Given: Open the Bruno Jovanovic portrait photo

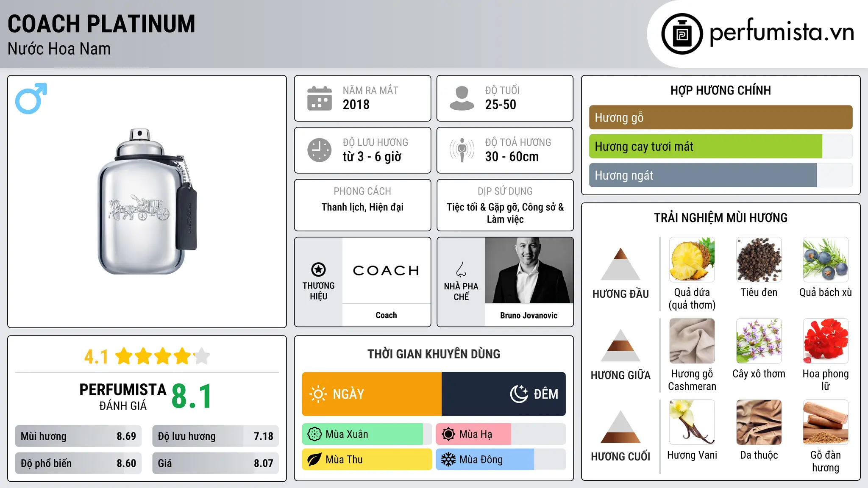Looking at the screenshot, I should (529, 270).
